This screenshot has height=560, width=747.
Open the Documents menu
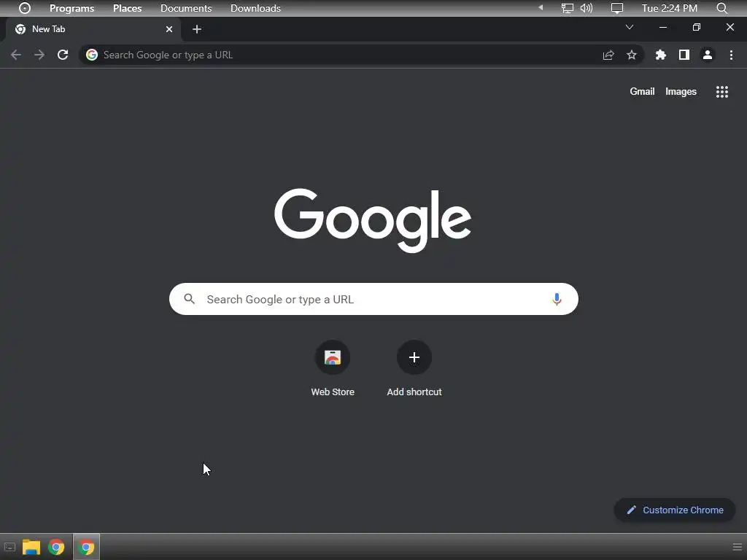pos(186,8)
